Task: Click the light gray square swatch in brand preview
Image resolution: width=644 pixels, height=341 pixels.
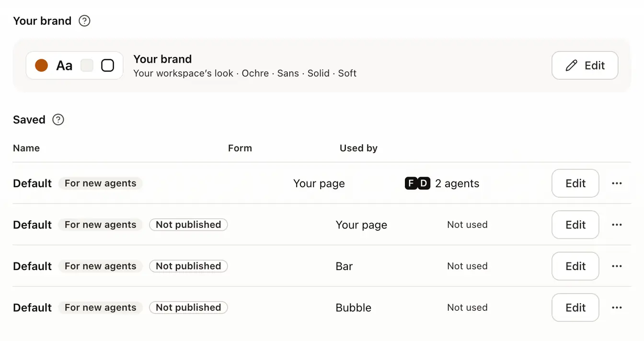Action: [87, 66]
